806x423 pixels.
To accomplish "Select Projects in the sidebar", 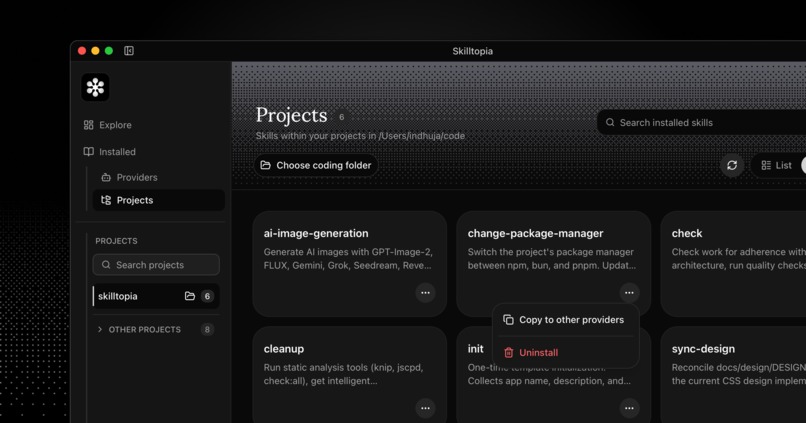I will pyautogui.click(x=158, y=200).
